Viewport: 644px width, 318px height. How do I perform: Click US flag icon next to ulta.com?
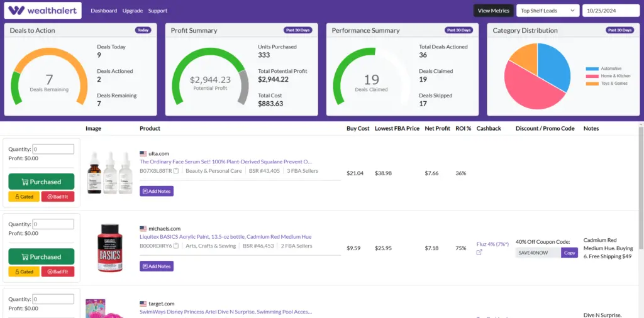143,154
